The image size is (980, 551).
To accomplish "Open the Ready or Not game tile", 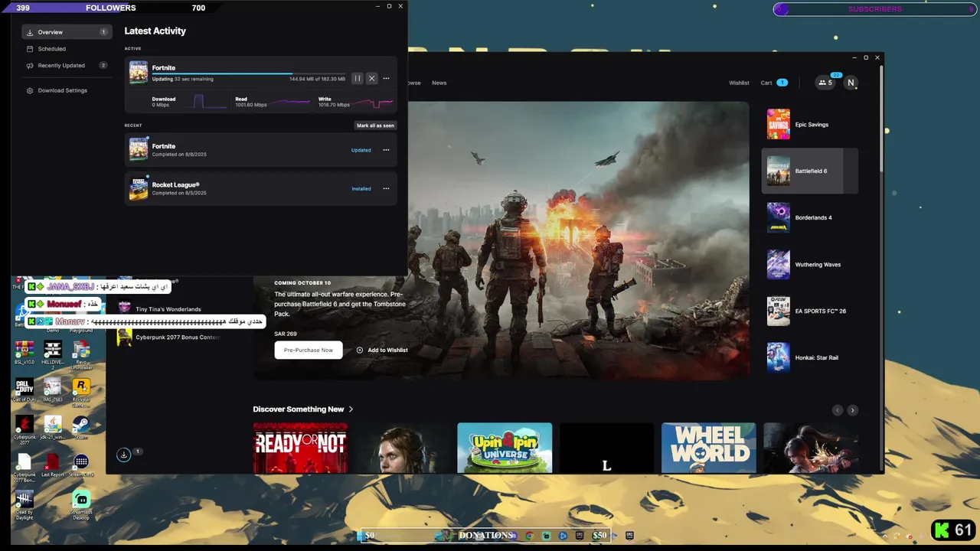I will click(x=300, y=448).
